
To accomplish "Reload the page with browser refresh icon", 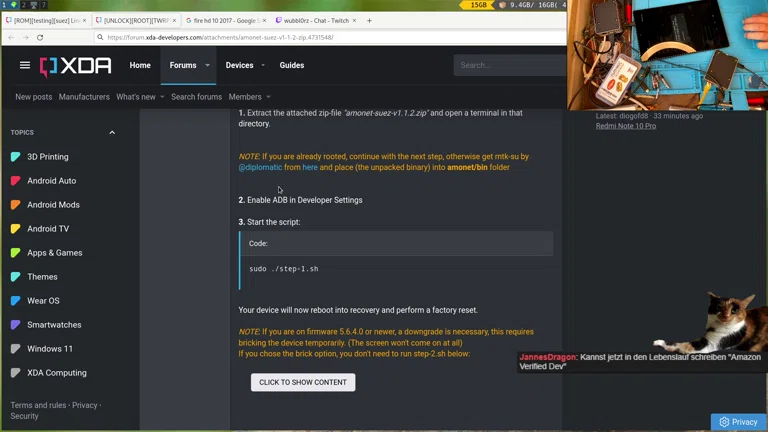I will [x=40, y=37].
